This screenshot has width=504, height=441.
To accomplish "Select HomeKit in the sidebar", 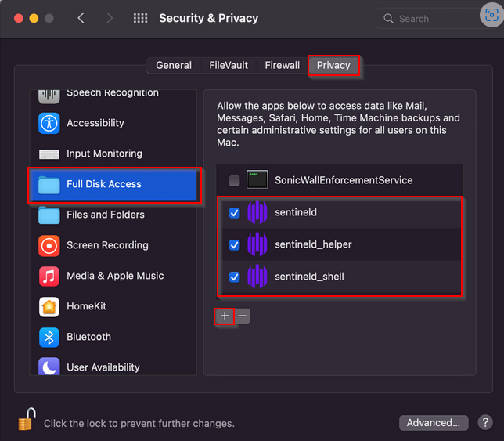I will (113, 306).
